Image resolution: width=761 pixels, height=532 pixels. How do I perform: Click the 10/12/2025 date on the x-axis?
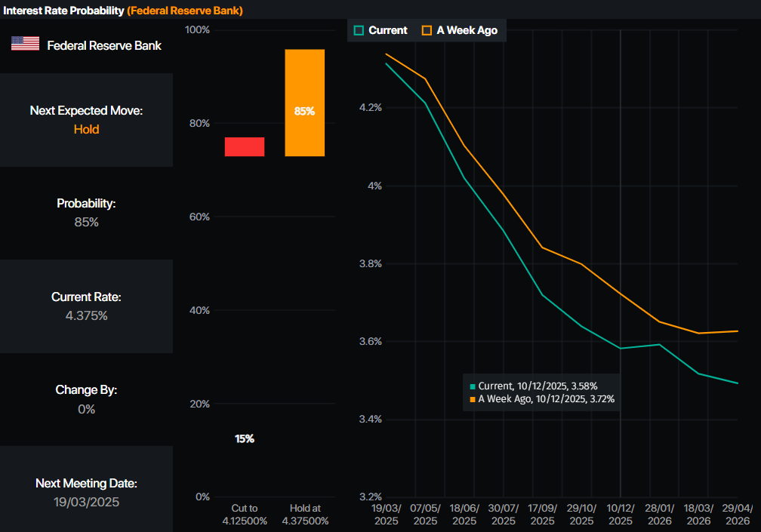[x=621, y=515]
